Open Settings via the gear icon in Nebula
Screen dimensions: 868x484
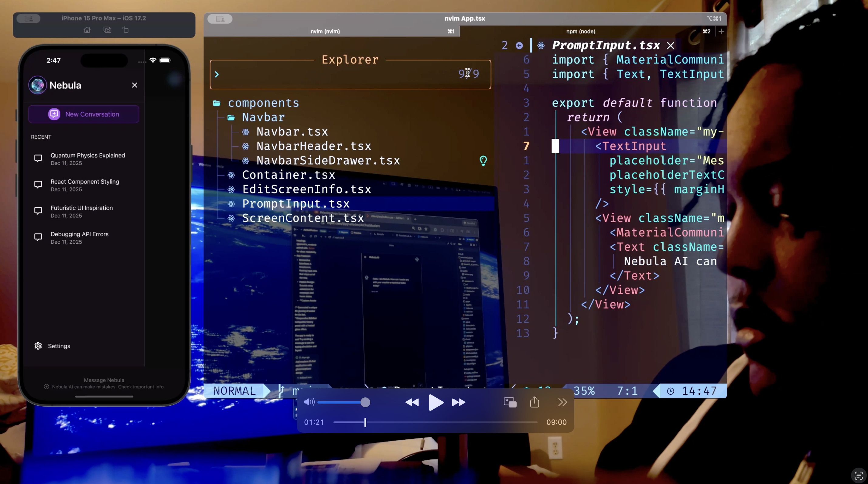click(x=38, y=346)
